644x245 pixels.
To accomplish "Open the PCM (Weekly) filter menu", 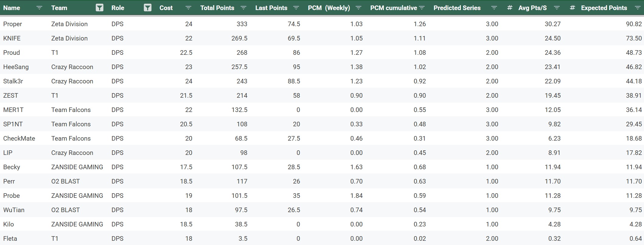I will 358,8.
